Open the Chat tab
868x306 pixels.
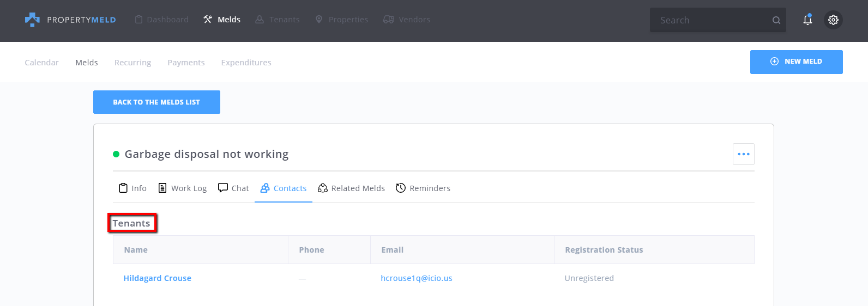click(233, 188)
